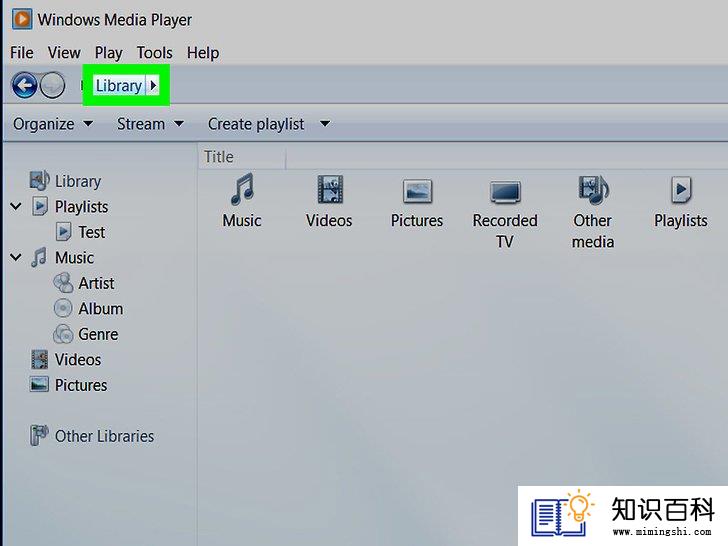Select Pictures in the sidebar tree
This screenshot has height=546, width=728.
pyautogui.click(x=81, y=385)
